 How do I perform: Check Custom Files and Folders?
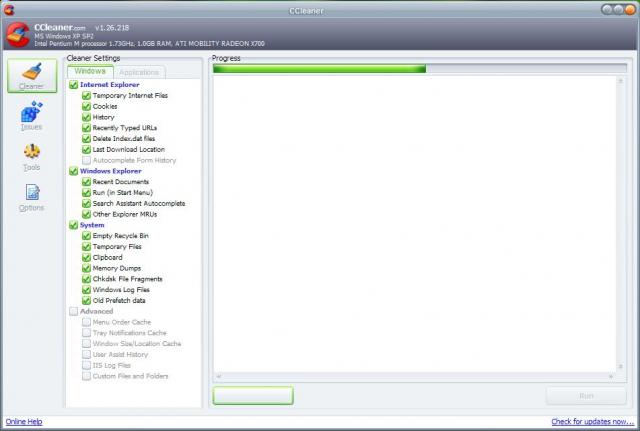coord(86,376)
